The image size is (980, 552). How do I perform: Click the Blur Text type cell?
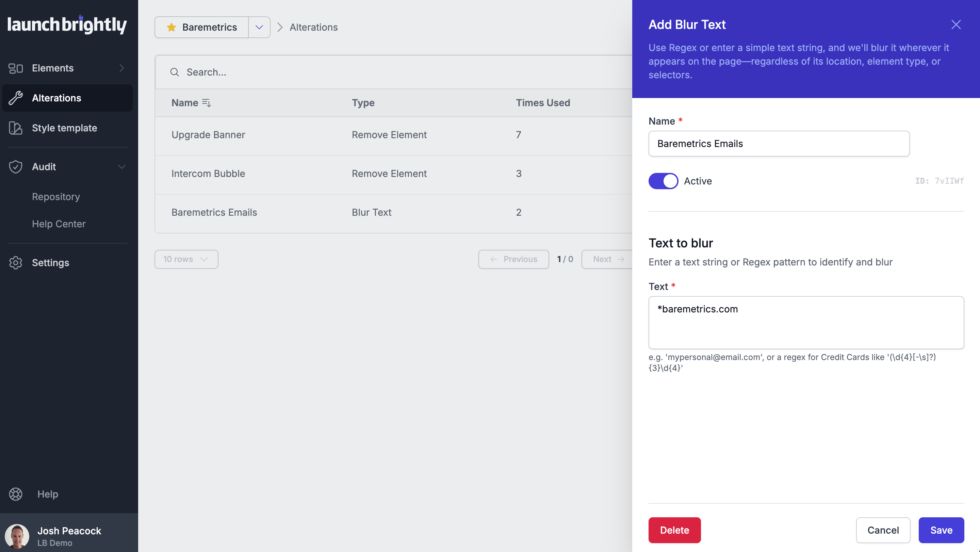pos(371,212)
